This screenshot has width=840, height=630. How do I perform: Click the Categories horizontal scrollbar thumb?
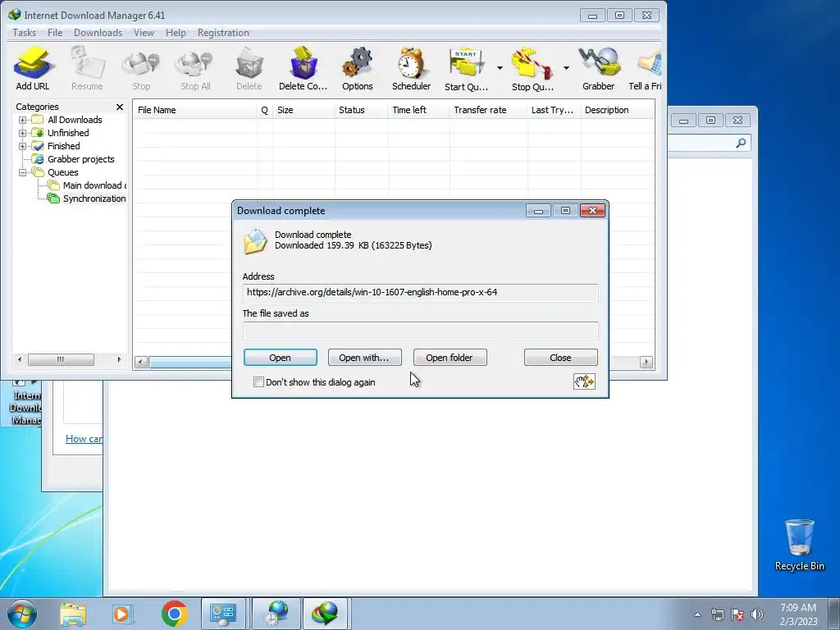point(61,359)
